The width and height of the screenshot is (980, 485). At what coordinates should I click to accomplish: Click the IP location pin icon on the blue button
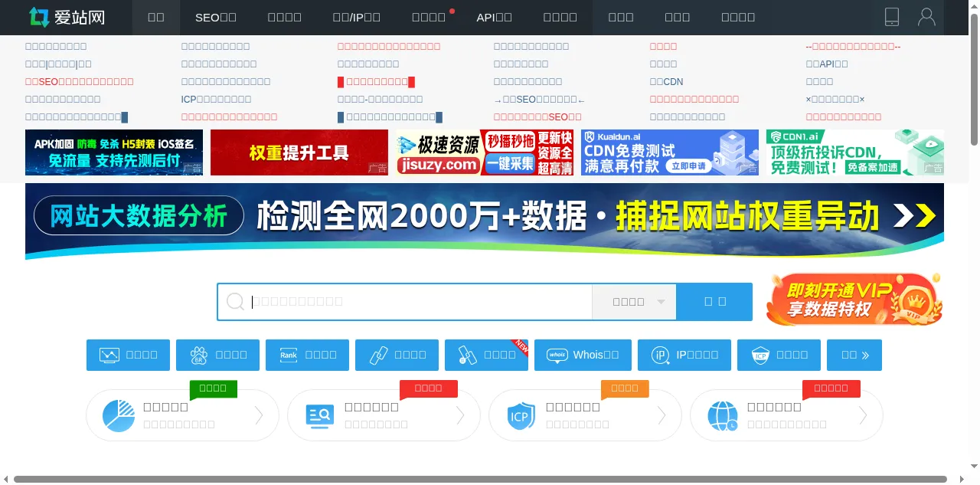point(660,355)
